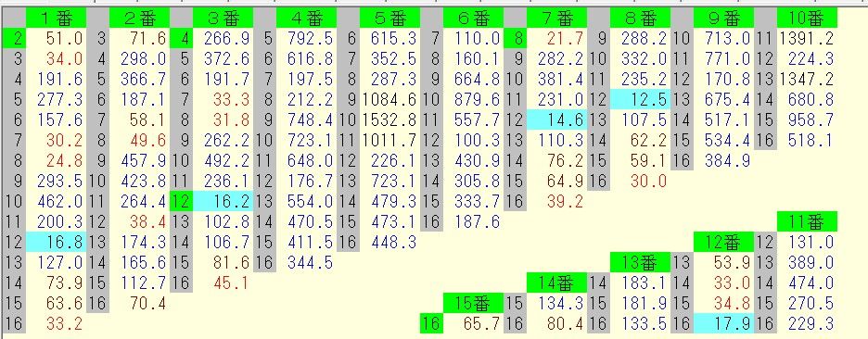Select the 11番 green header
This screenshot has width=868, height=339.
pos(807,221)
